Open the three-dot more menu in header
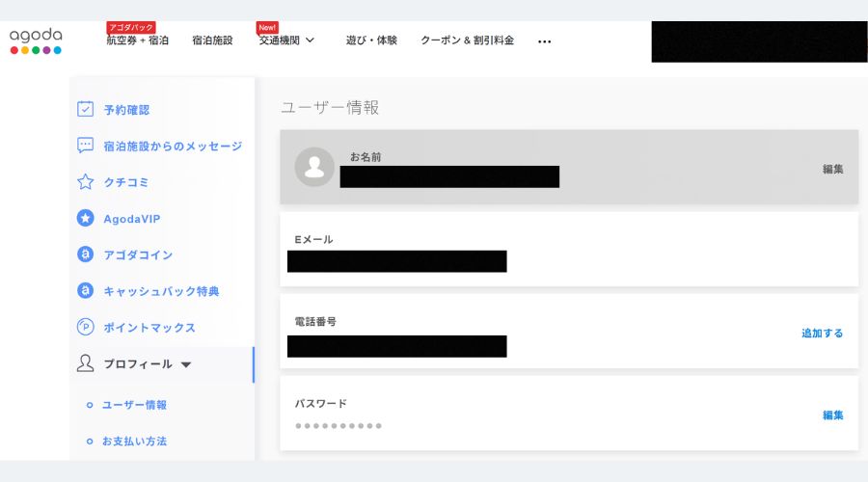The height and width of the screenshot is (482, 868). click(544, 40)
